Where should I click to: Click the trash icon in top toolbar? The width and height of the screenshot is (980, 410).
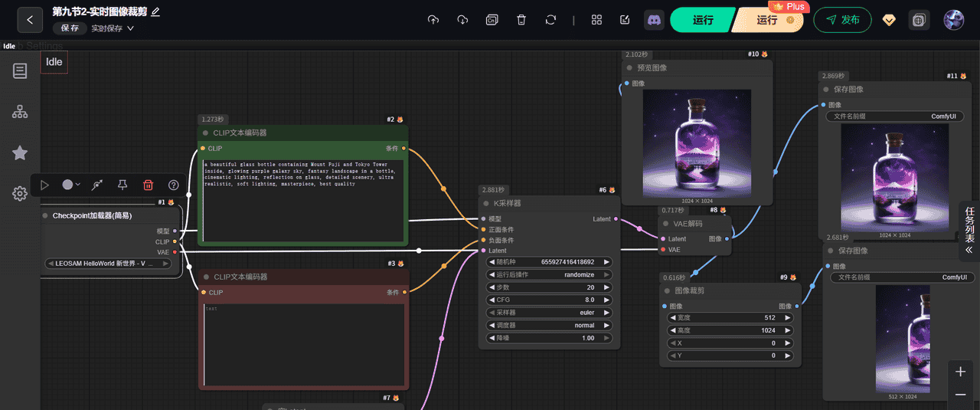pos(521,20)
